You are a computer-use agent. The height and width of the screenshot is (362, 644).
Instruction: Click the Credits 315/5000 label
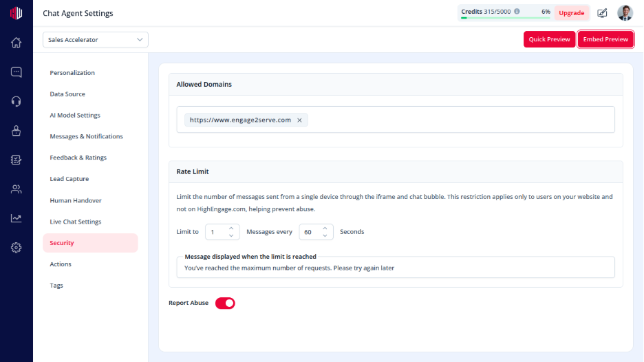pos(486,12)
